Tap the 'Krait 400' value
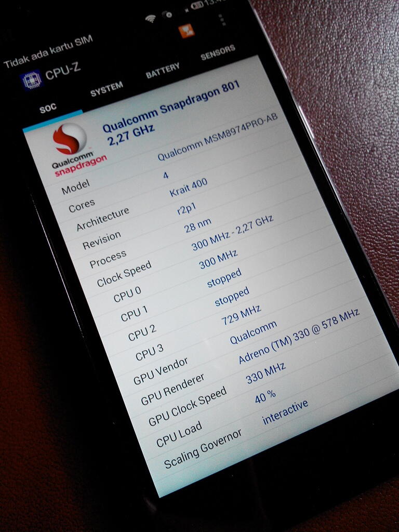This screenshot has height=532, width=399. click(x=188, y=188)
